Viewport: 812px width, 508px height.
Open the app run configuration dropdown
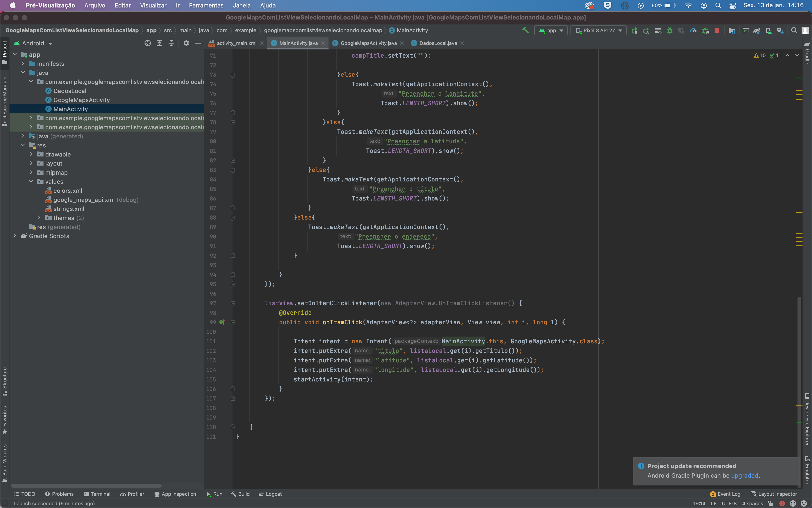pyautogui.click(x=551, y=31)
